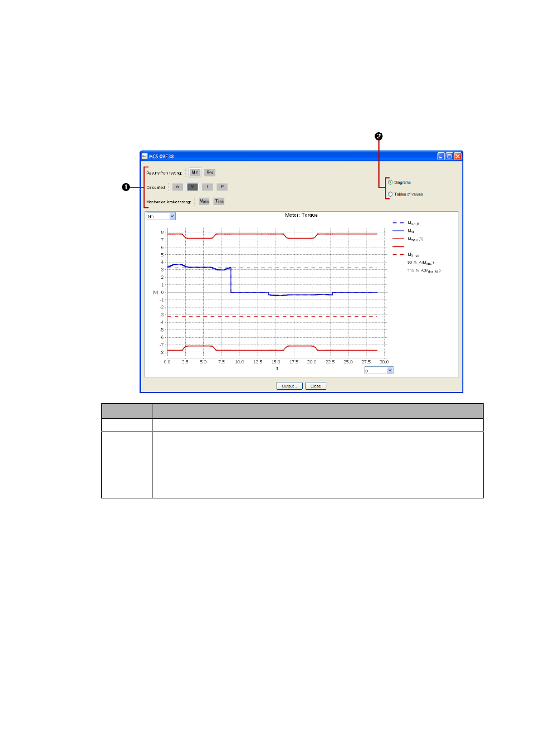The image size is (534, 756).
Task: Show the calculated speed 'n' diagram
Action: 177,187
